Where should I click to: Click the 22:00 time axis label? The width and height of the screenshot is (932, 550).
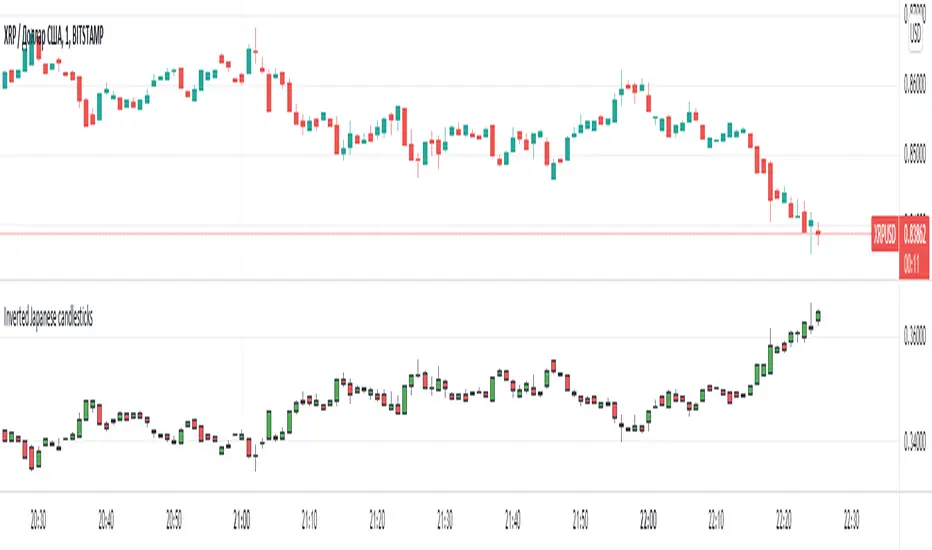click(648, 521)
